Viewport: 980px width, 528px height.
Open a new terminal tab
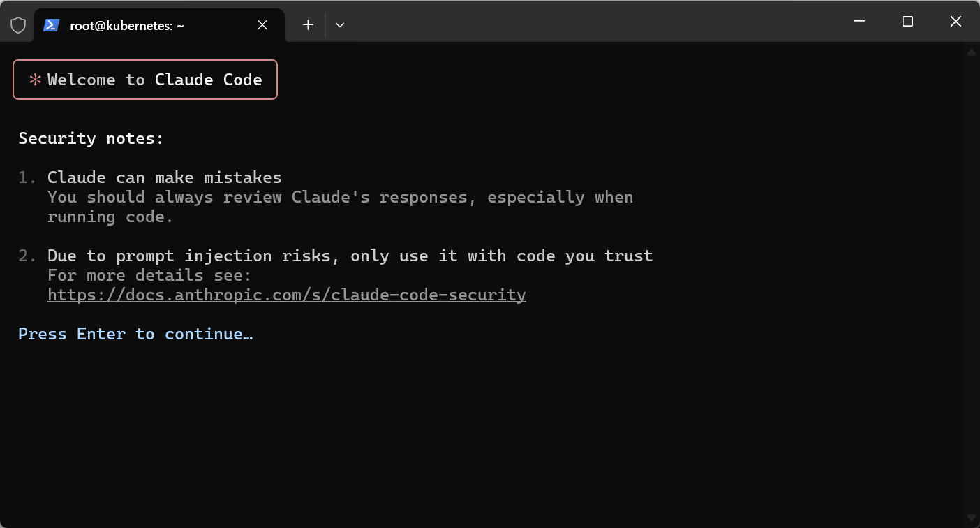[308, 25]
